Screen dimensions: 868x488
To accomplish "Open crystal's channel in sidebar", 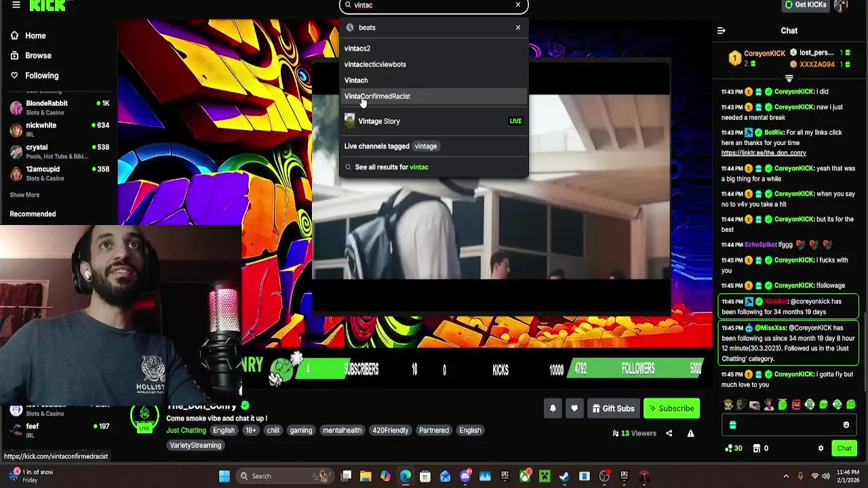I will pos(60,151).
